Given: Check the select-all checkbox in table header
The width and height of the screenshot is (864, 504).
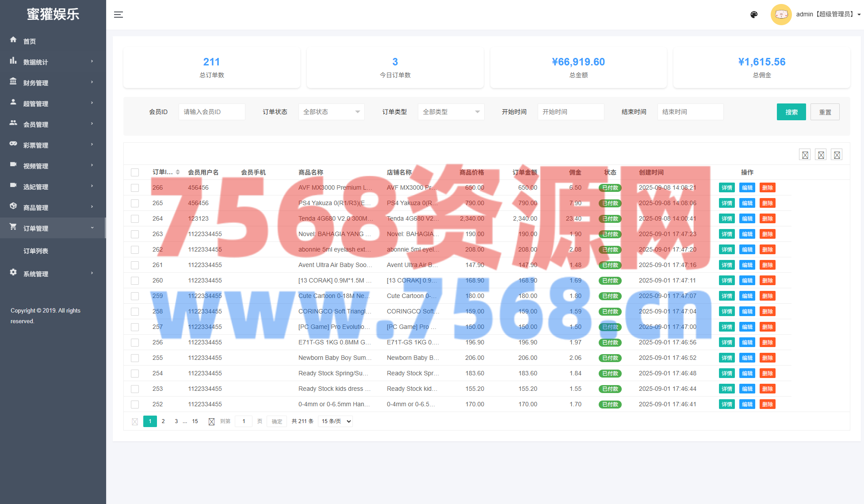Looking at the screenshot, I should click(x=135, y=172).
